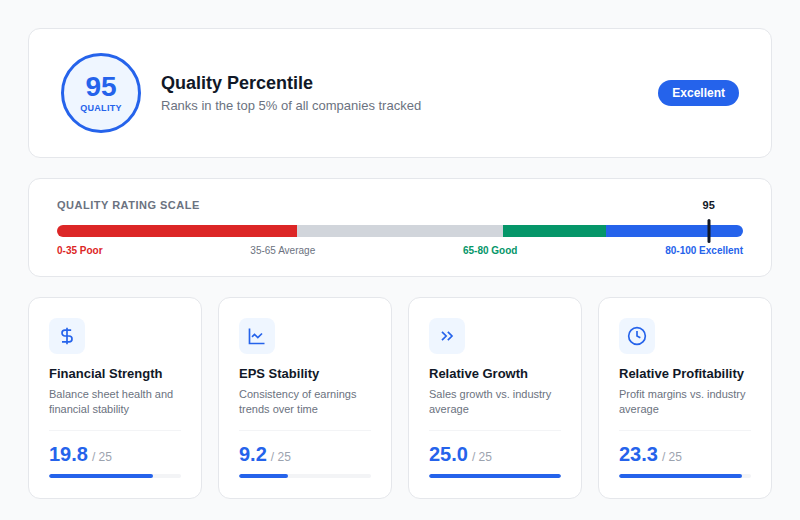Click the gray Average segment of the scale

(x=400, y=231)
